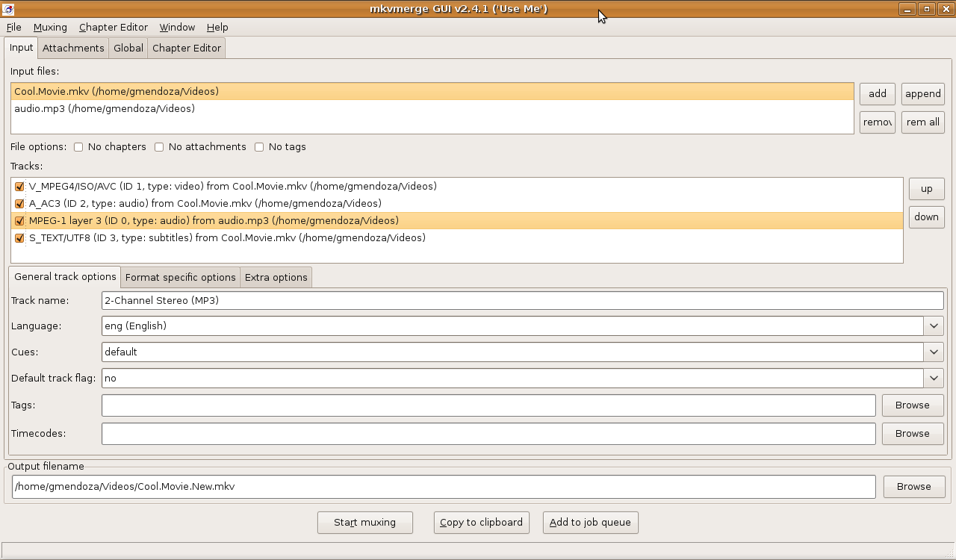The image size is (956, 560).
Task: Click the Default track flag field
Action: [x=512, y=378]
